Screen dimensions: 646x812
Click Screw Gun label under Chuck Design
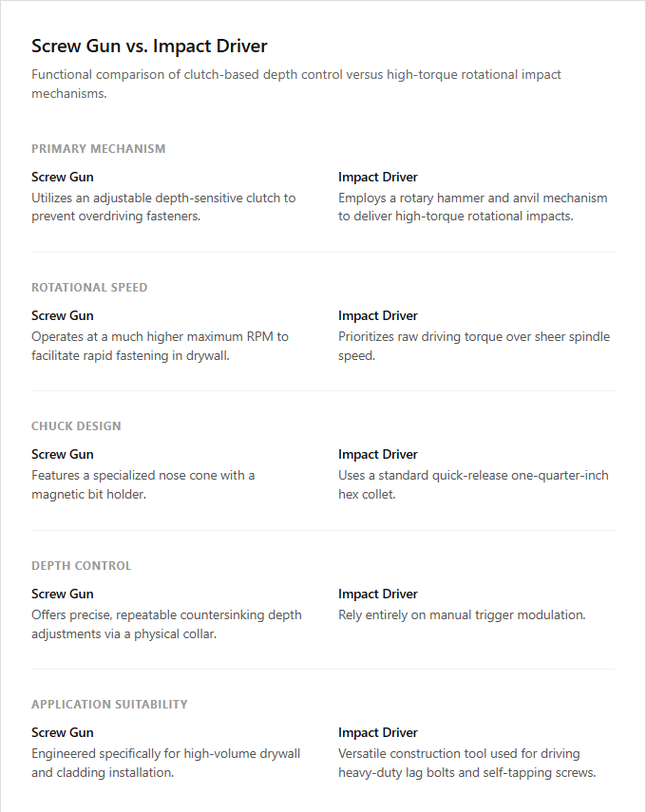click(63, 455)
